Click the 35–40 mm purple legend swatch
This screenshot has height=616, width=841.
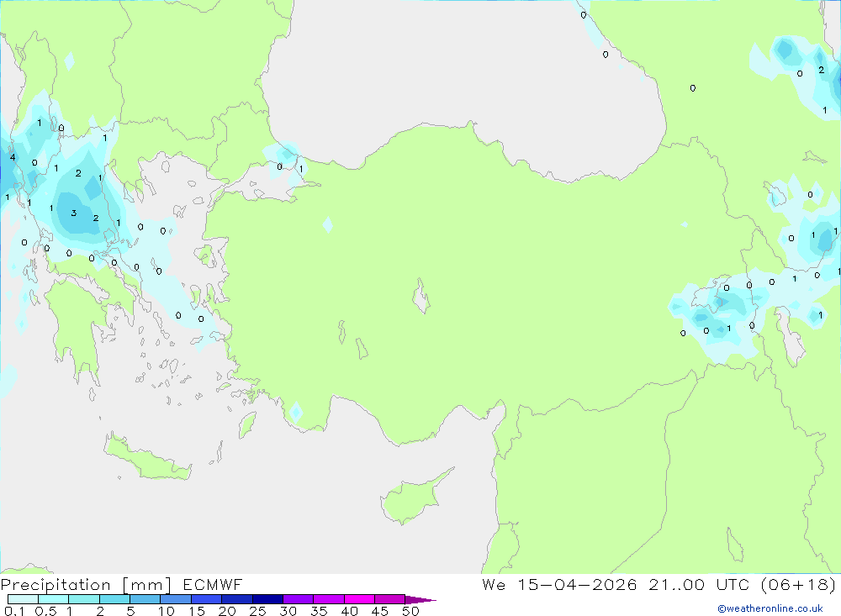[x=329, y=599]
